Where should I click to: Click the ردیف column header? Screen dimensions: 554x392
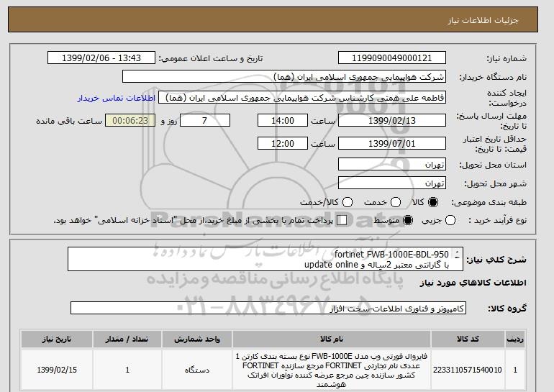pos(515,339)
